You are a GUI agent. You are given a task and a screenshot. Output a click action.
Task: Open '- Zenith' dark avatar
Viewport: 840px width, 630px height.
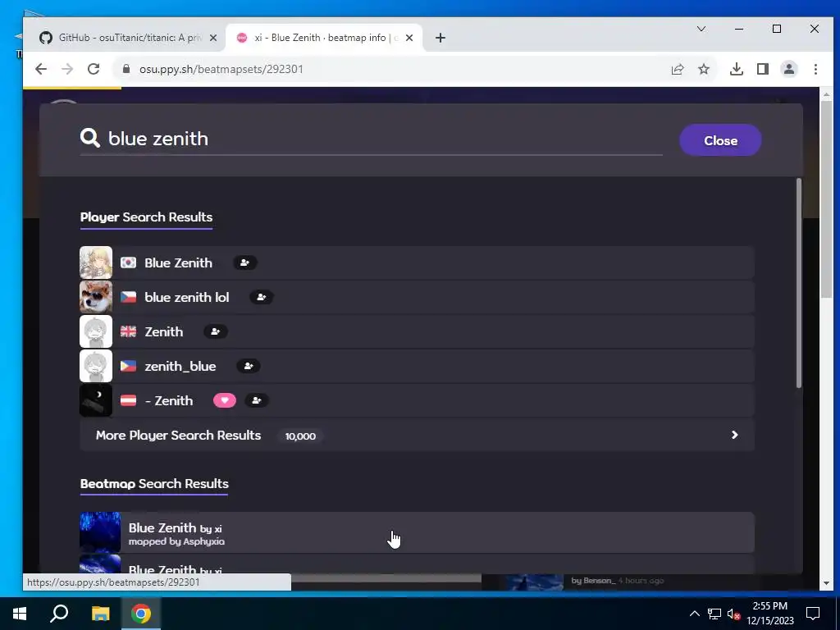(x=96, y=400)
